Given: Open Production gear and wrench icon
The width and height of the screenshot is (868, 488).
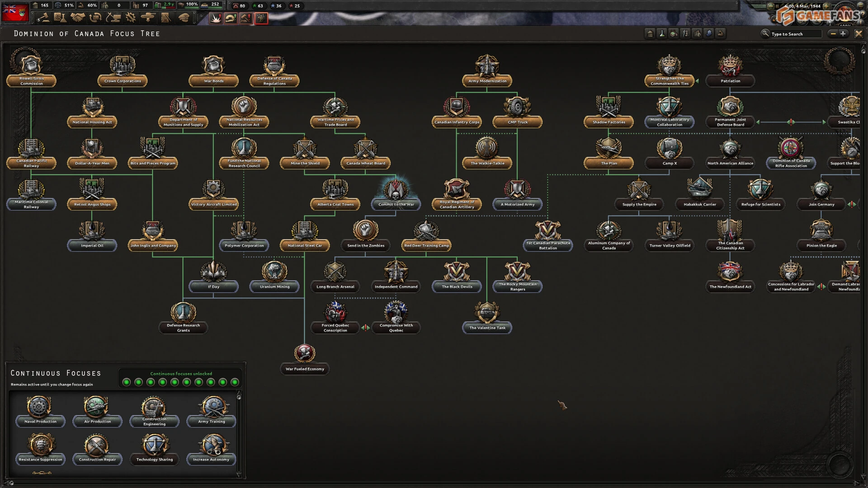Looking at the screenshot, I should (x=131, y=18).
